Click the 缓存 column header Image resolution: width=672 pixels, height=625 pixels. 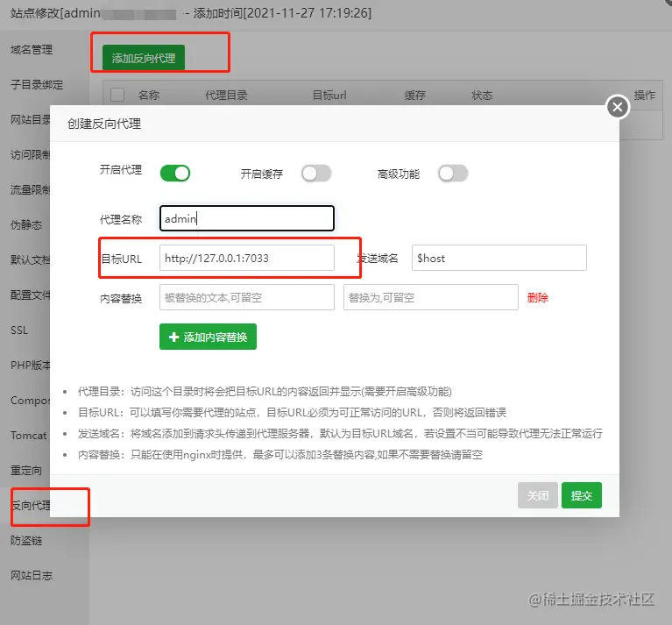[x=415, y=95]
